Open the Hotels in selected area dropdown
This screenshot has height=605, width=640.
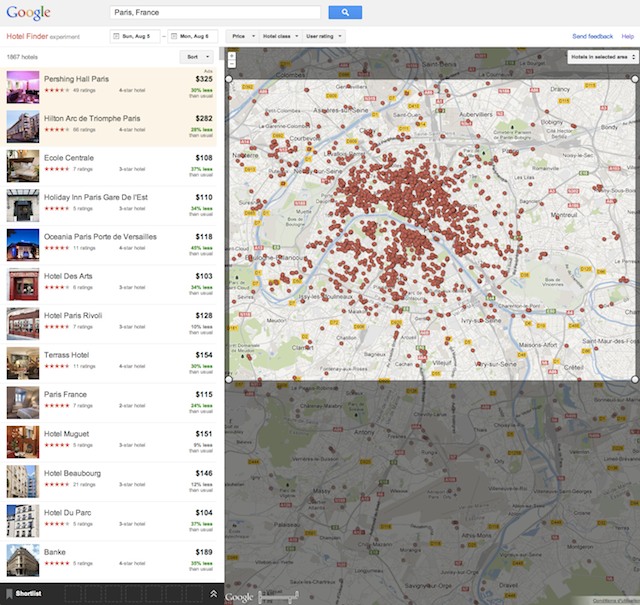602,57
